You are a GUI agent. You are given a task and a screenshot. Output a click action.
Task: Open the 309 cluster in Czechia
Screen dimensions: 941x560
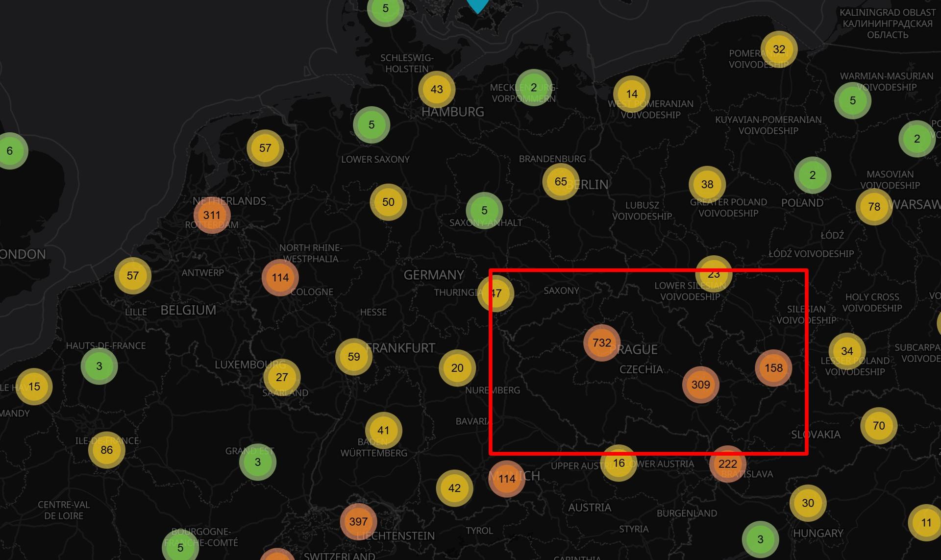(x=700, y=385)
